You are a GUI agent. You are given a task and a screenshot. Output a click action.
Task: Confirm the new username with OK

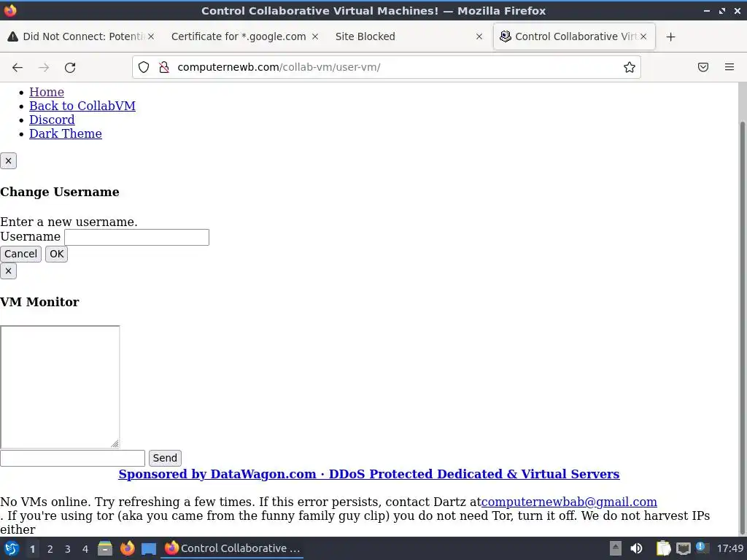[56, 254]
